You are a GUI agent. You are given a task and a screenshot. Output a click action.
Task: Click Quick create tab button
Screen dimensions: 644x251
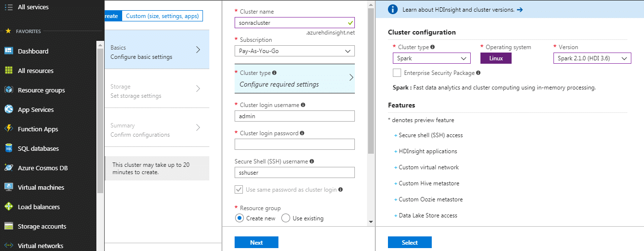click(113, 16)
